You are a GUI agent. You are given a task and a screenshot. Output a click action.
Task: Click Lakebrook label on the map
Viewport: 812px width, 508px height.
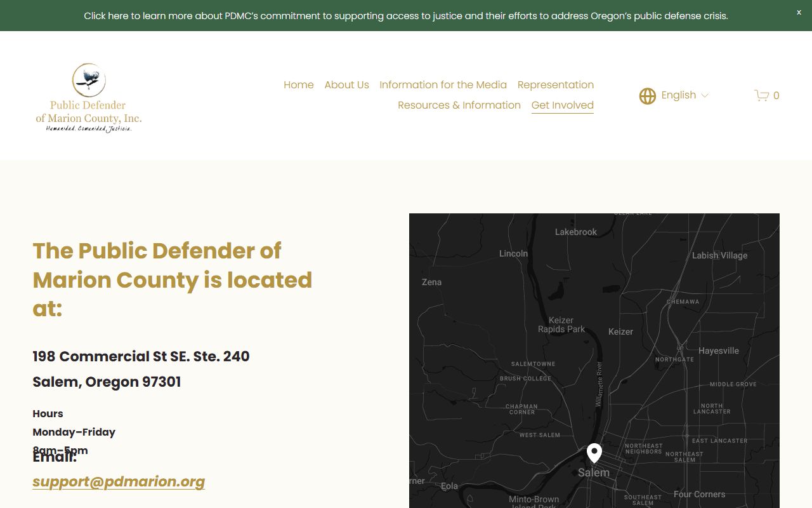pyautogui.click(x=576, y=232)
